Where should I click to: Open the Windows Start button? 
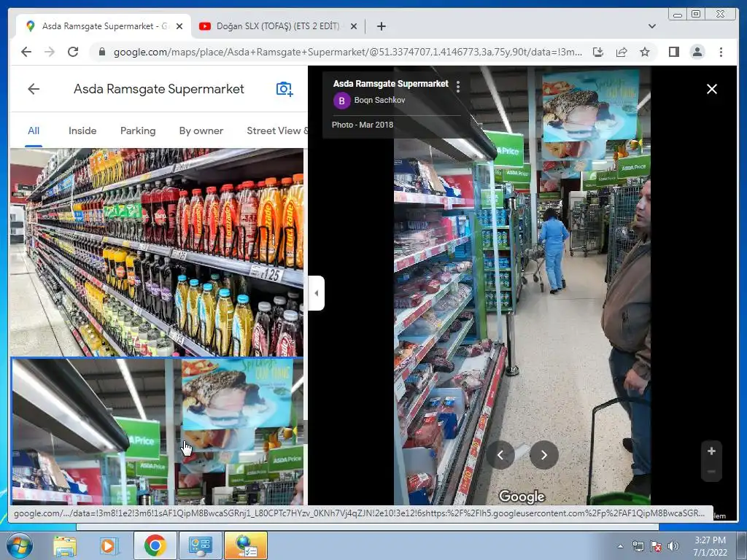[18, 545]
